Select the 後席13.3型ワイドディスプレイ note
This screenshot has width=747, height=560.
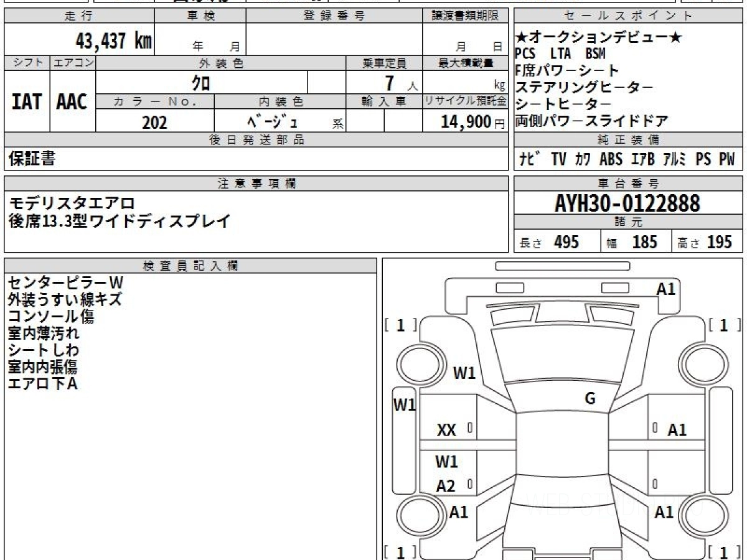click(120, 220)
